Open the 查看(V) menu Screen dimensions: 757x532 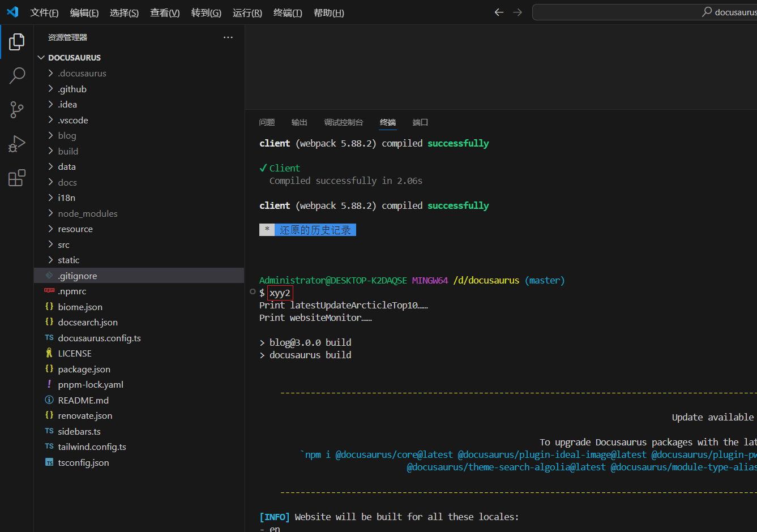coord(165,12)
